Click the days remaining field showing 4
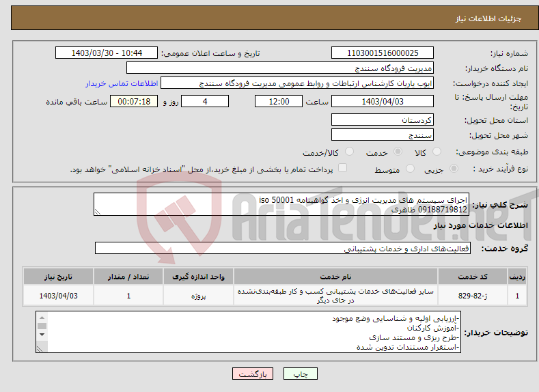The image size is (539, 392). click(x=205, y=101)
